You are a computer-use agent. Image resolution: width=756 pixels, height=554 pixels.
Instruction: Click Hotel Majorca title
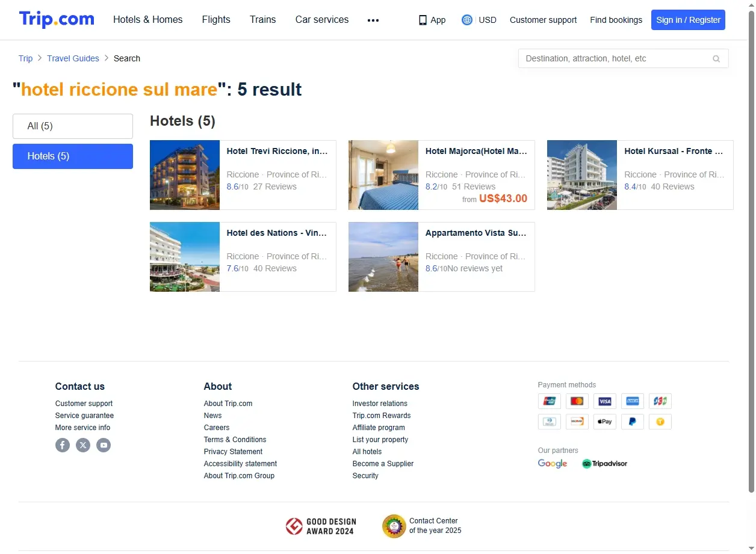point(476,151)
